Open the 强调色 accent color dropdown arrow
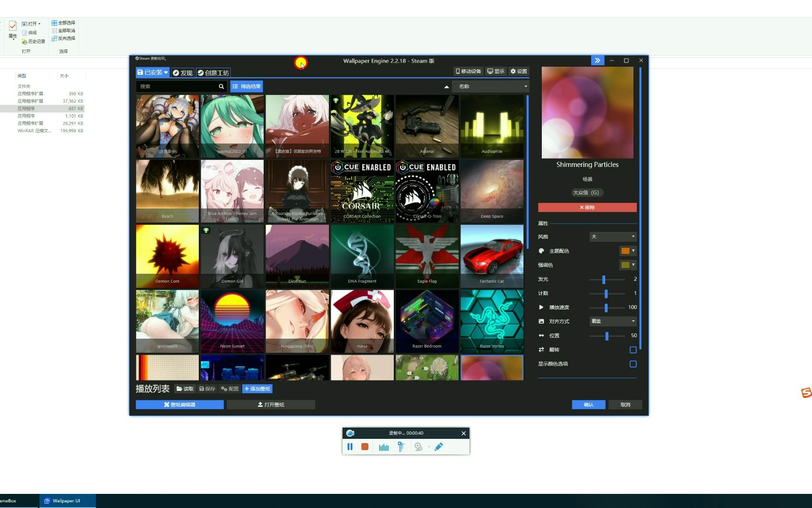 [633, 265]
